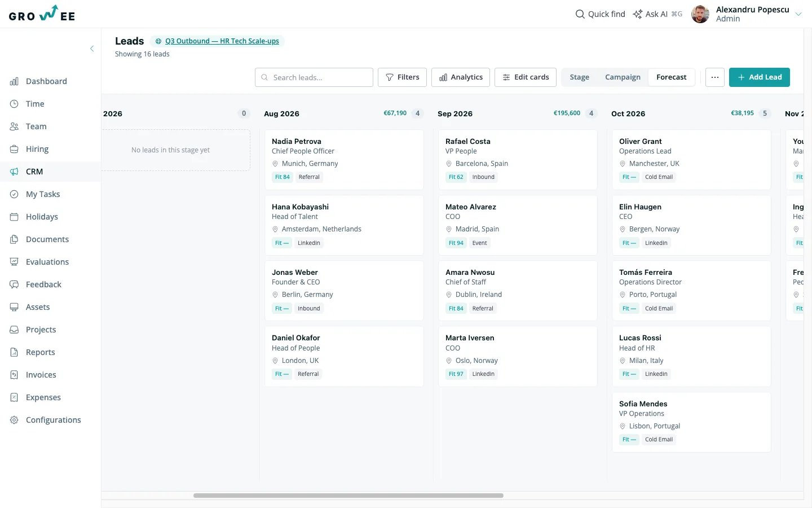812x508 pixels.
Task: Click the Reports icon in sidebar
Action: (x=14, y=352)
